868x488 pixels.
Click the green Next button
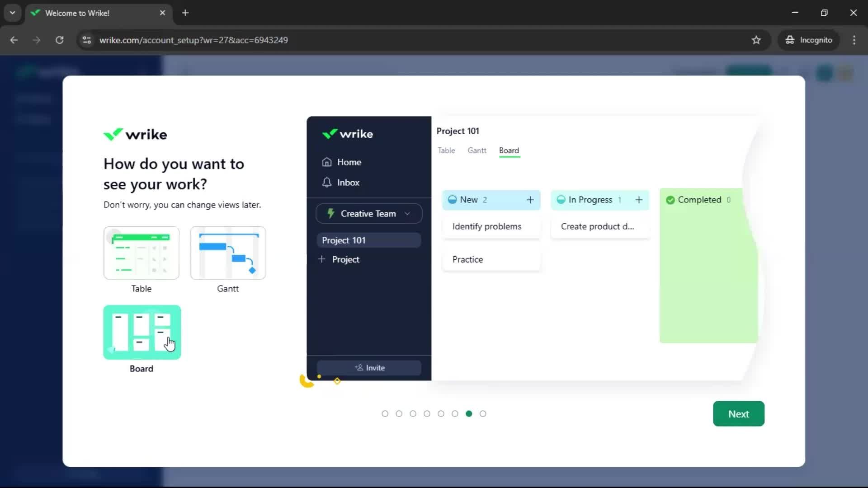739,414
